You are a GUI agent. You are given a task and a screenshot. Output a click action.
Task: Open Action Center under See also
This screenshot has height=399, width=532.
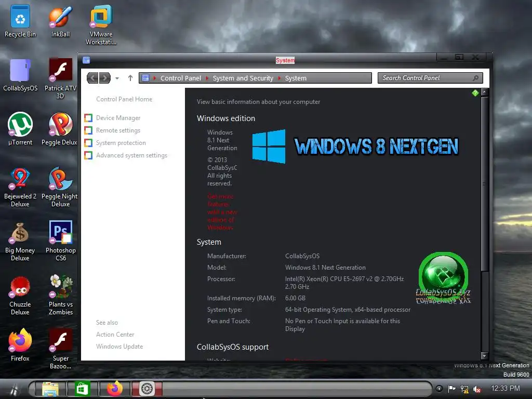pyautogui.click(x=115, y=335)
